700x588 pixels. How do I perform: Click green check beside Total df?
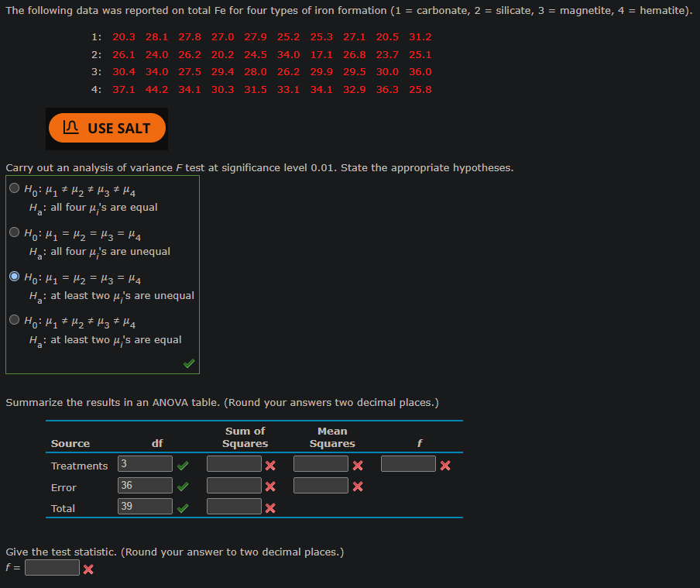point(183,508)
